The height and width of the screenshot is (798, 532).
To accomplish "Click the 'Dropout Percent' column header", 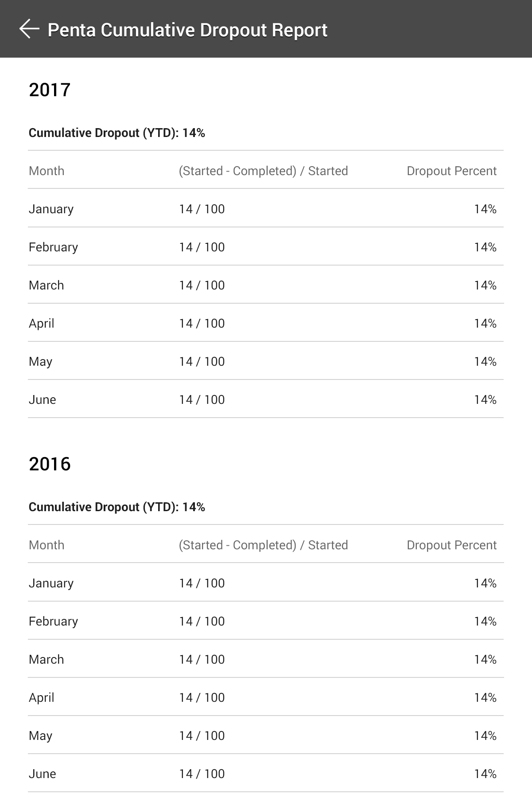I will point(452,171).
